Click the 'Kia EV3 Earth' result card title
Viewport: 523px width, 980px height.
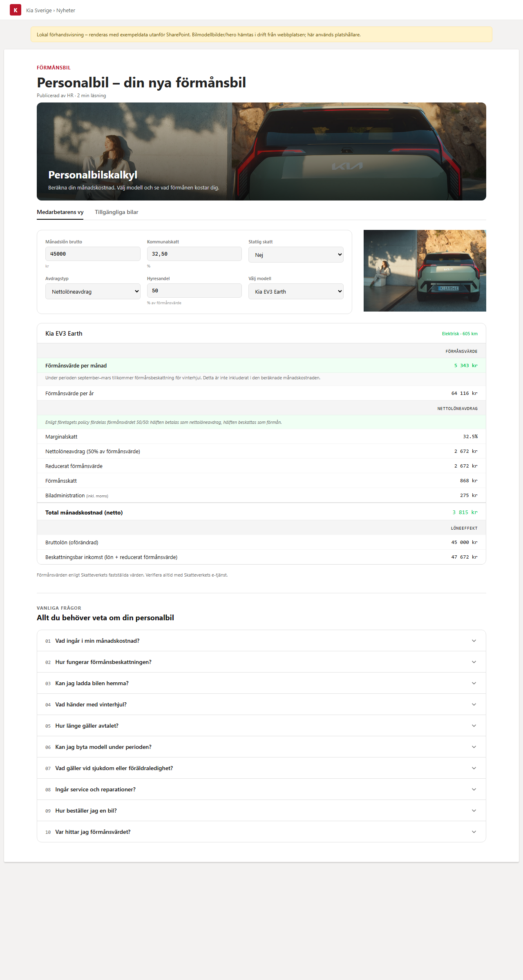pos(64,334)
